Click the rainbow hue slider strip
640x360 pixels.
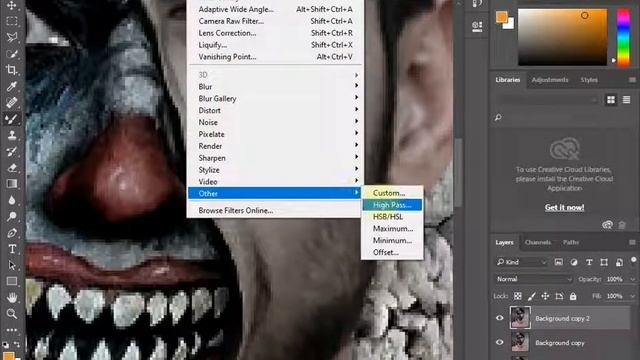pos(623,37)
